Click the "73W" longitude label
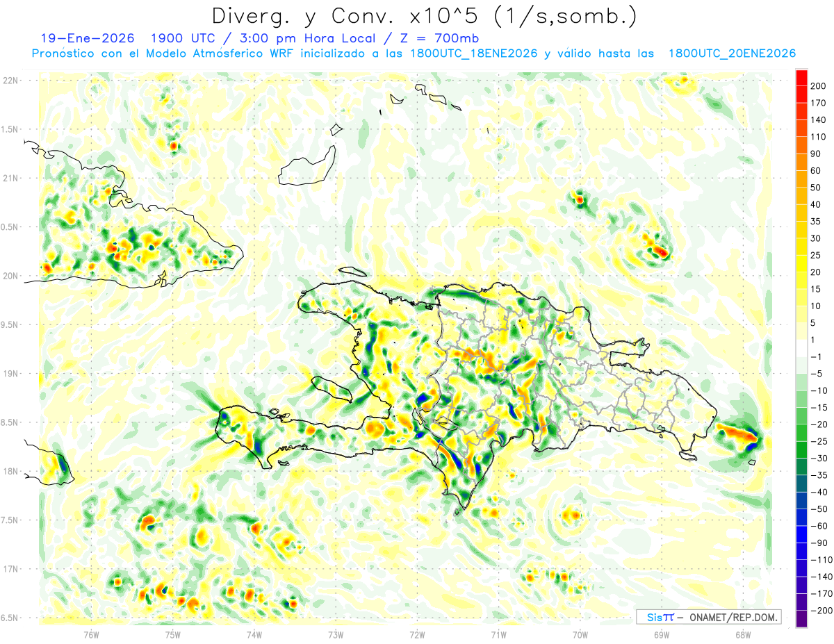This screenshot has width=834, height=644. [336, 634]
